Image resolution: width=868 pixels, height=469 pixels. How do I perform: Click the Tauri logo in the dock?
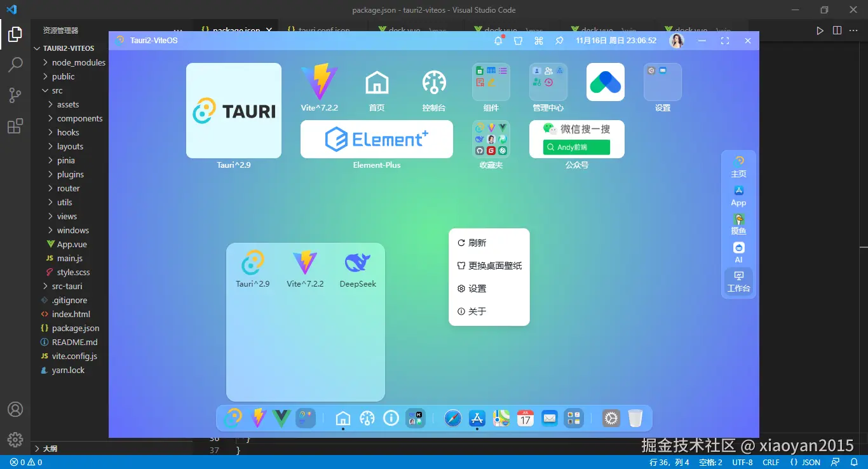pos(233,418)
